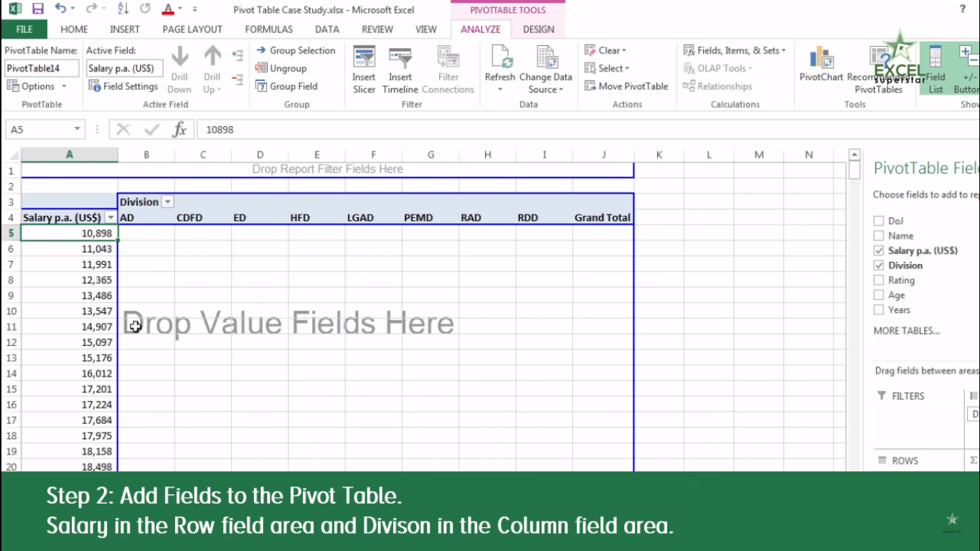Switch to the PAGE LAYOUT tab
The height and width of the screenshot is (551, 980).
[192, 29]
